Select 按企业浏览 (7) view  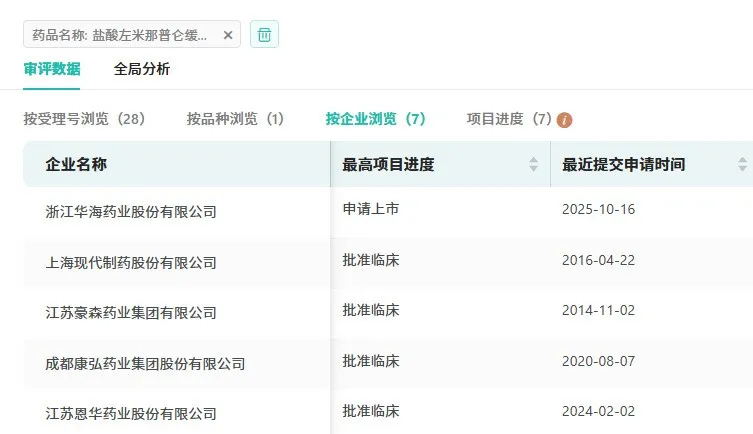pos(375,119)
